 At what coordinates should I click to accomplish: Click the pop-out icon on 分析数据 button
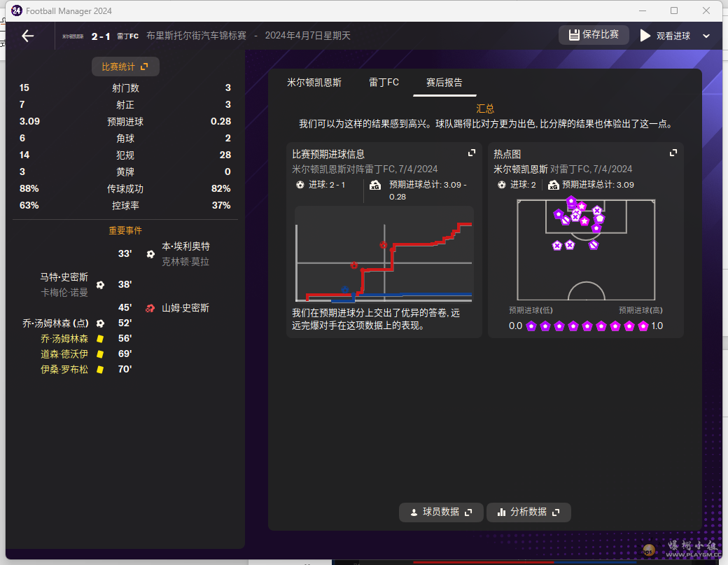(556, 512)
